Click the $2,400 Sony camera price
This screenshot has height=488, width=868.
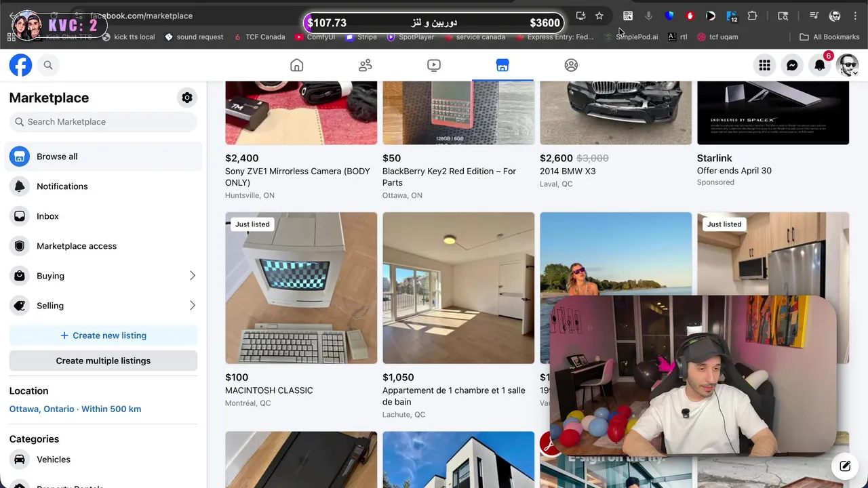point(241,158)
